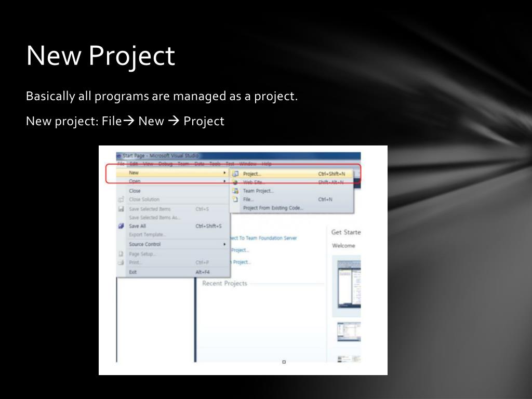
Task: Open the large Welcome screenshot thumbnail
Action: click(x=349, y=284)
